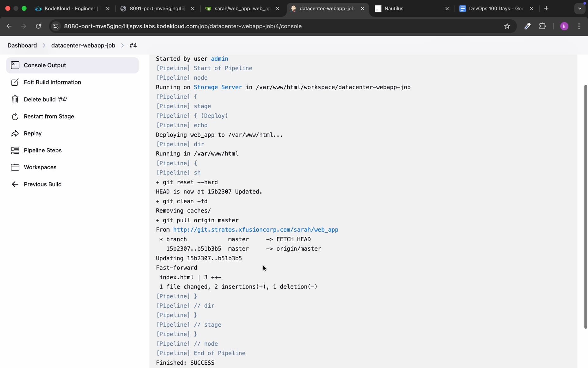Click the browser address bar URL

pos(183,26)
